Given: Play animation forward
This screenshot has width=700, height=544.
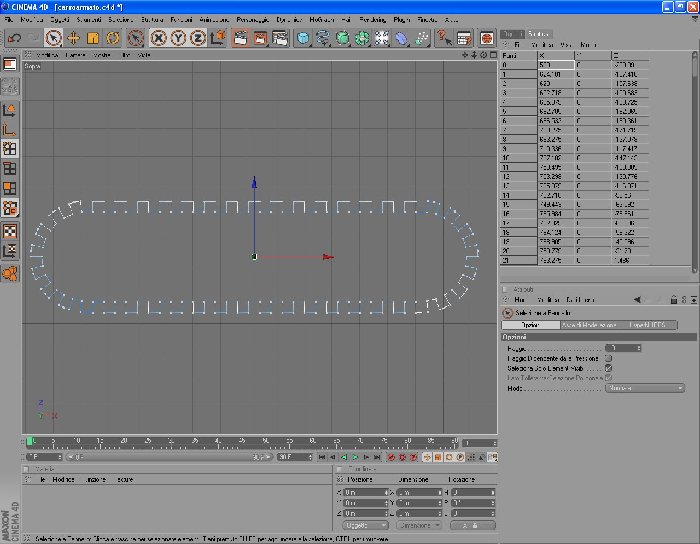Looking at the screenshot, I should (355, 457).
